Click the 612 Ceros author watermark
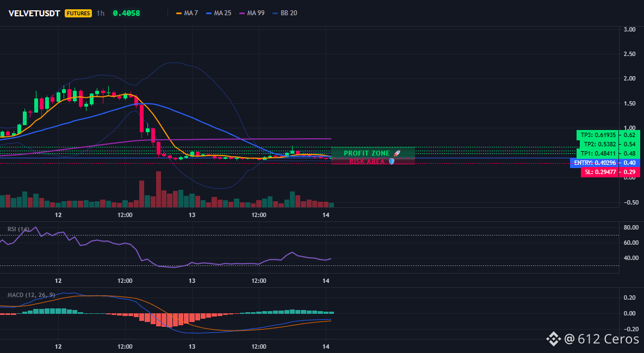Screen dimensions: 644x353 coord(602,339)
